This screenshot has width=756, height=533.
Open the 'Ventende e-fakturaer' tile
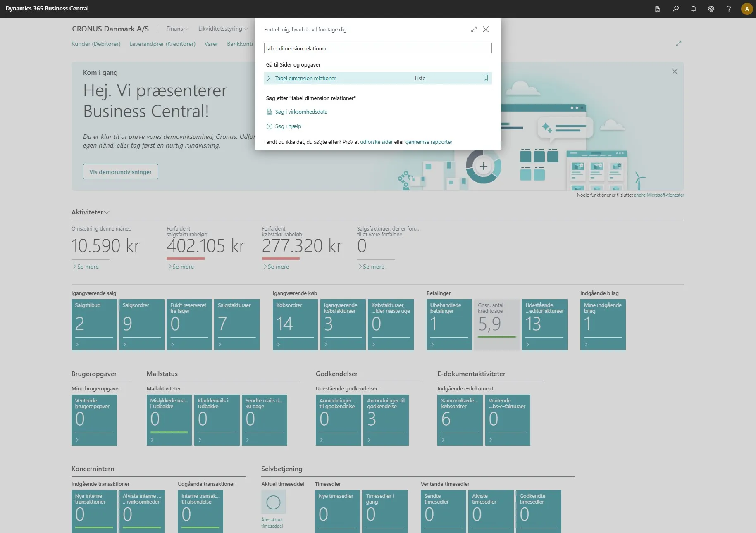[508, 420]
